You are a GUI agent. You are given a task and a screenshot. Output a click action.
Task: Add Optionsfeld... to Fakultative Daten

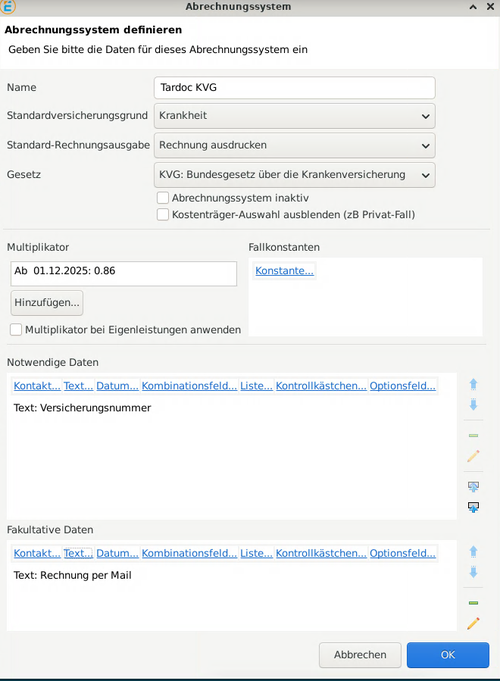pyautogui.click(x=402, y=553)
